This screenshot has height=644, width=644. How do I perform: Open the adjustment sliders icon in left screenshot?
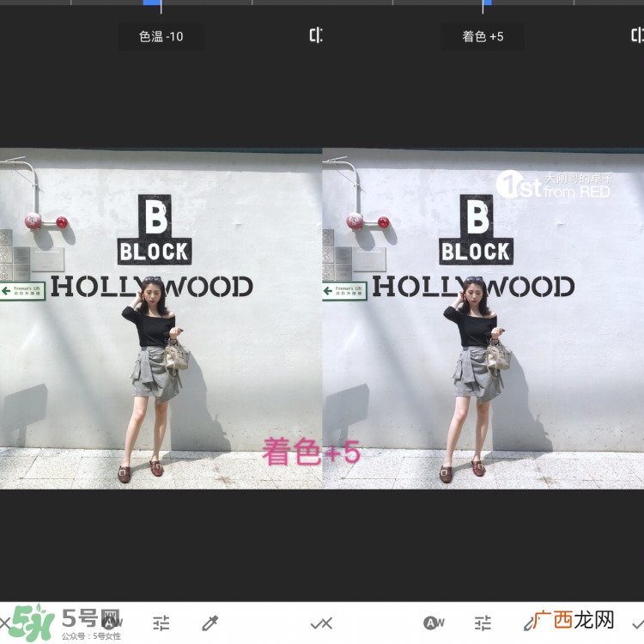pyautogui.click(x=161, y=623)
